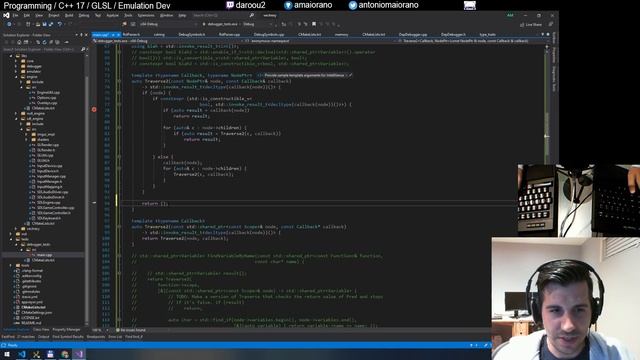Image resolution: width=640 pixels, height=360 pixels.
Task: Open the File menu
Action: pyautogui.click(x=15, y=16)
